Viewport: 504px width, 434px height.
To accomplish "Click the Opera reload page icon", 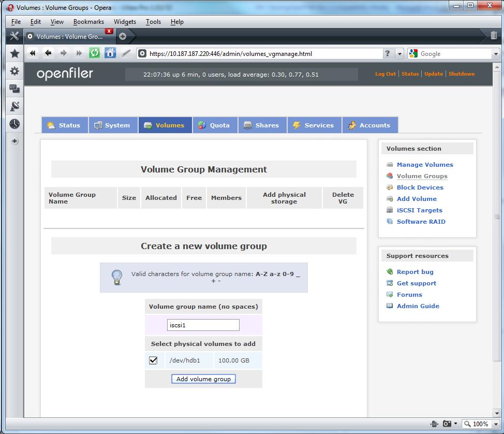I will coord(94,53).
